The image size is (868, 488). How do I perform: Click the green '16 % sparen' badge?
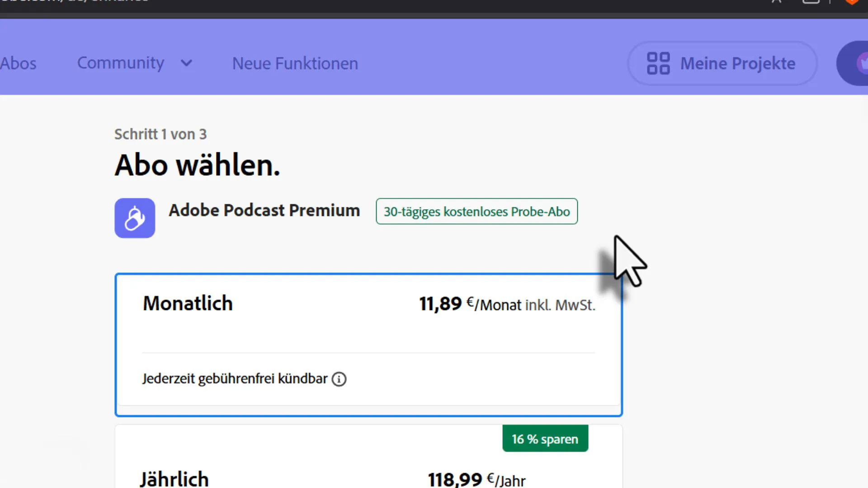pos(545,439)
